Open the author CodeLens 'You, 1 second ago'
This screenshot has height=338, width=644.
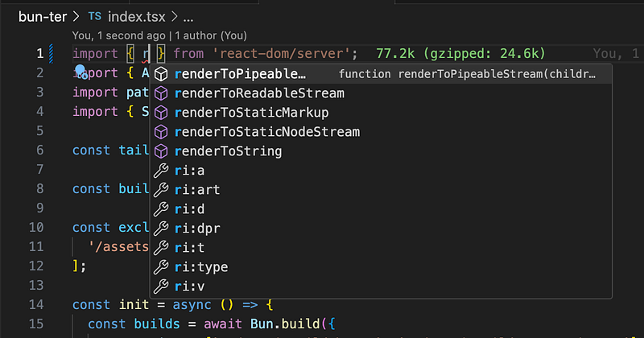(118, 35)
